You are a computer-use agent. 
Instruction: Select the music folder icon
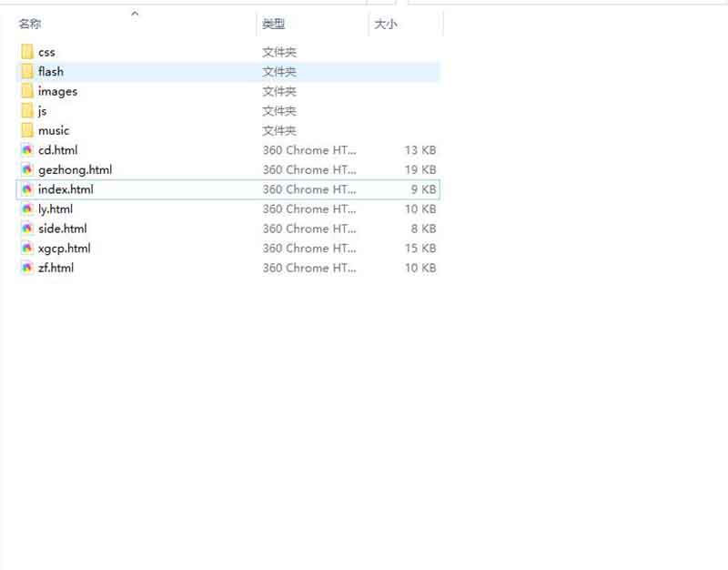click(x=27, y=130)
